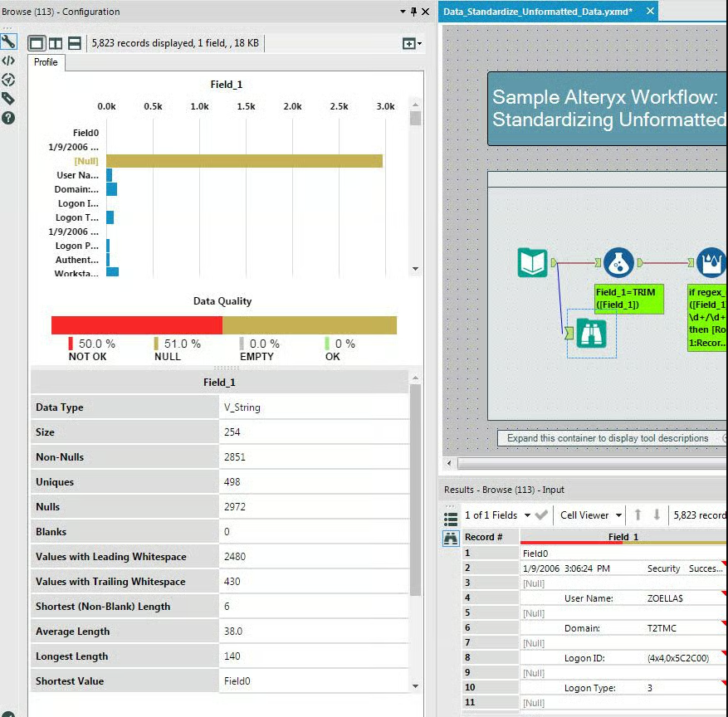Open the XML view code icon
The width and height of the screenshot is (728, 717).
point(8,61)
